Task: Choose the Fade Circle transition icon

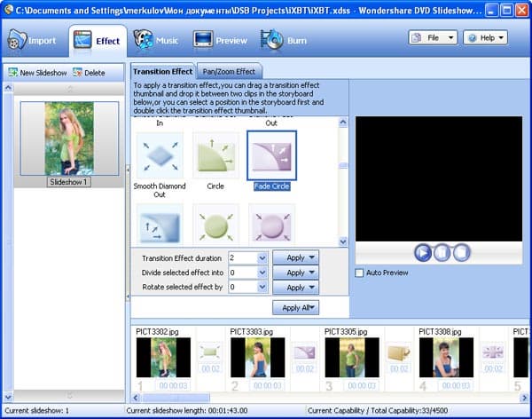Action: (271, 155)
